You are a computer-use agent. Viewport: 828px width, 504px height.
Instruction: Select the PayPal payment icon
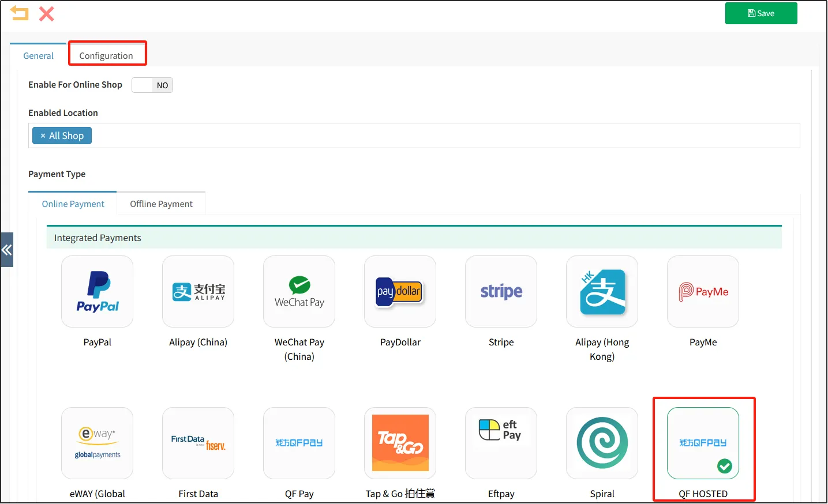pyautogui.click(x=98, y=292)
